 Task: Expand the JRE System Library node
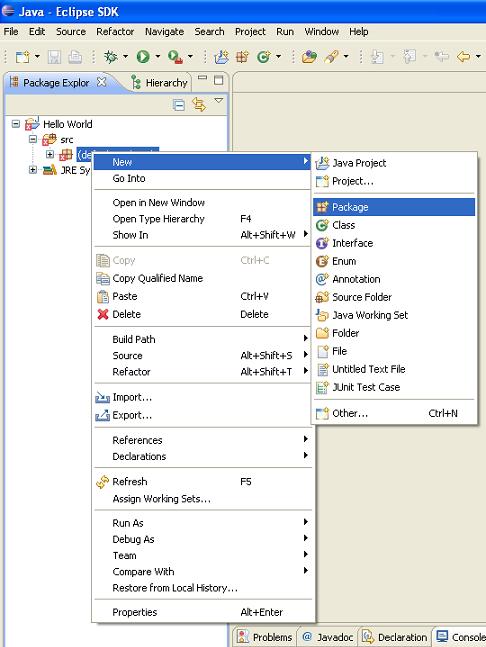click(33, 170)
